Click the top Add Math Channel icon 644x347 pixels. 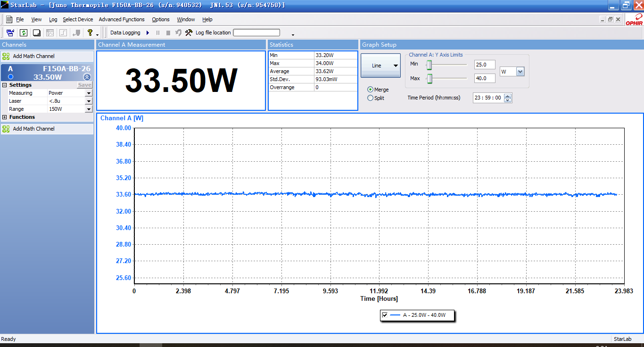click(x=6, y=56)
